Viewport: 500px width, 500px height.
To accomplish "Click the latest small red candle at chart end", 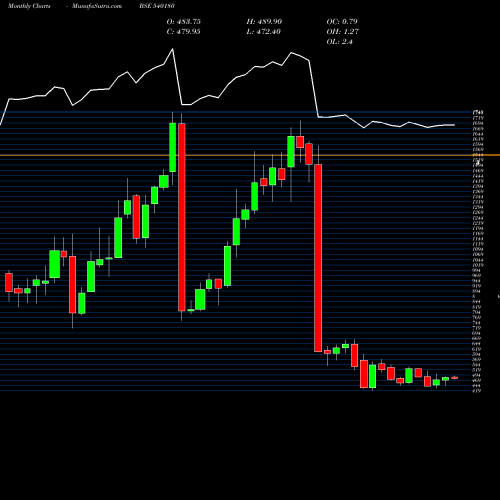I will (455, 378).
